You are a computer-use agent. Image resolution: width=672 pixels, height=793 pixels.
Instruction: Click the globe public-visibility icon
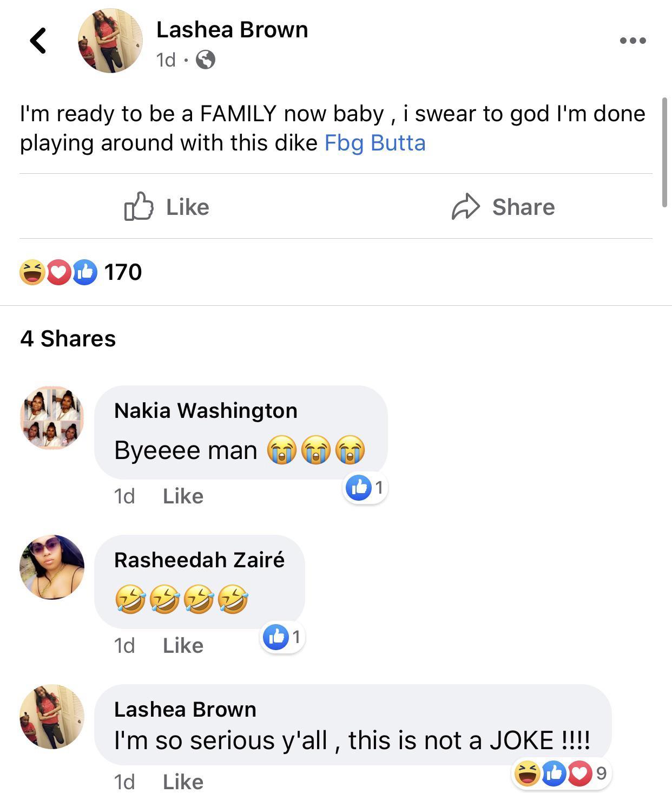click(205, 60)
